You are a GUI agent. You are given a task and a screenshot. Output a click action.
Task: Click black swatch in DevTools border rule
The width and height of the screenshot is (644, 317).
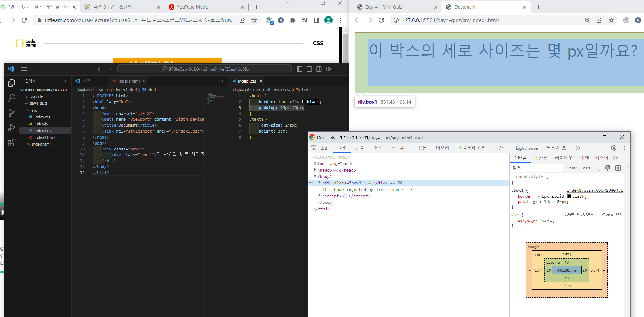569,196
